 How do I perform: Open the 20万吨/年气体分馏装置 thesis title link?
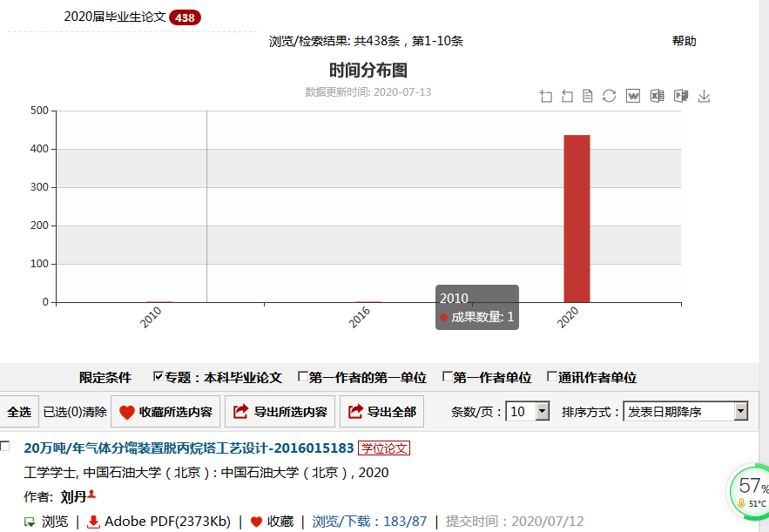pyautogui.click(x=188, y=448)
